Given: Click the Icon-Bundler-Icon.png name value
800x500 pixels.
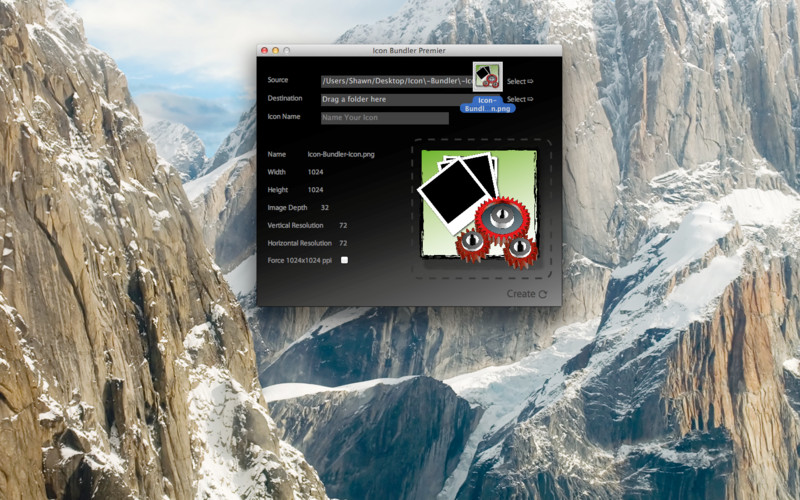Looking at the screenshot, I should click(341, 155).
